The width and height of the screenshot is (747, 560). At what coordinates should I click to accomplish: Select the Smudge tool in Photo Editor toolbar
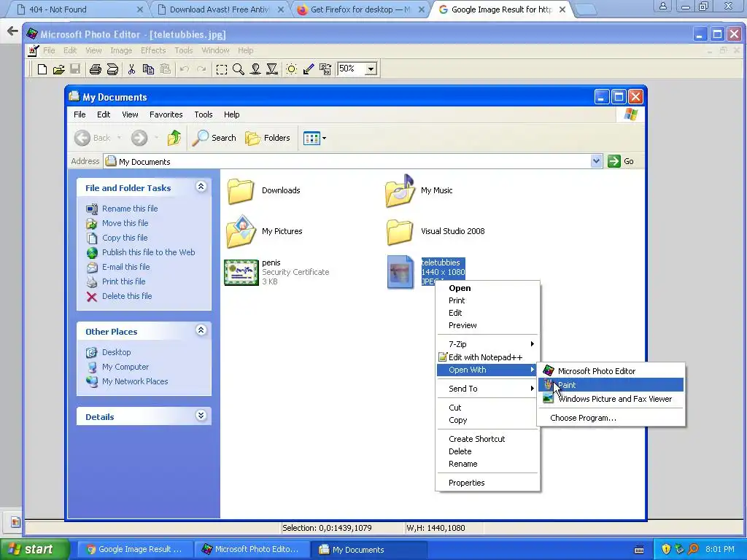(x=255, y=69)
